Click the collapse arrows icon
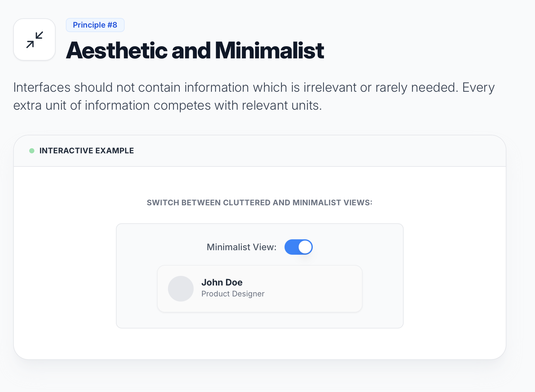535x392 pixels. pyautogui.click(x=34, y=40)
